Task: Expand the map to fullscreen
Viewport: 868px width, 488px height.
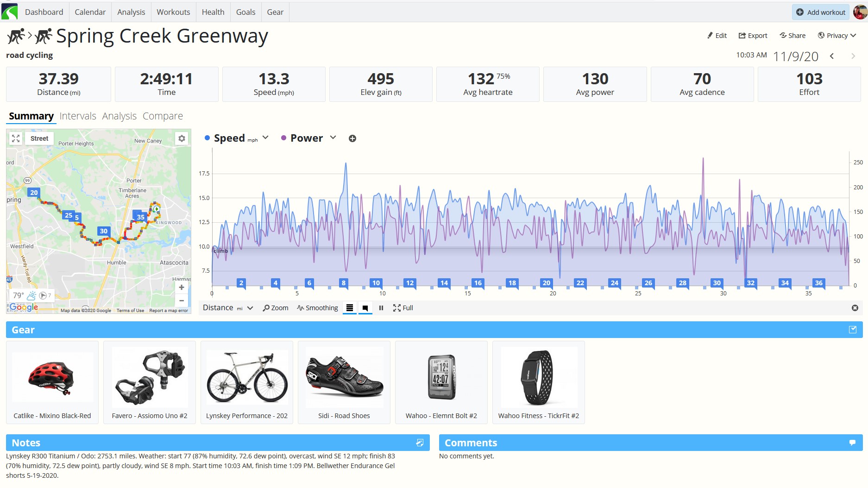Action: [x=16, y=138]
